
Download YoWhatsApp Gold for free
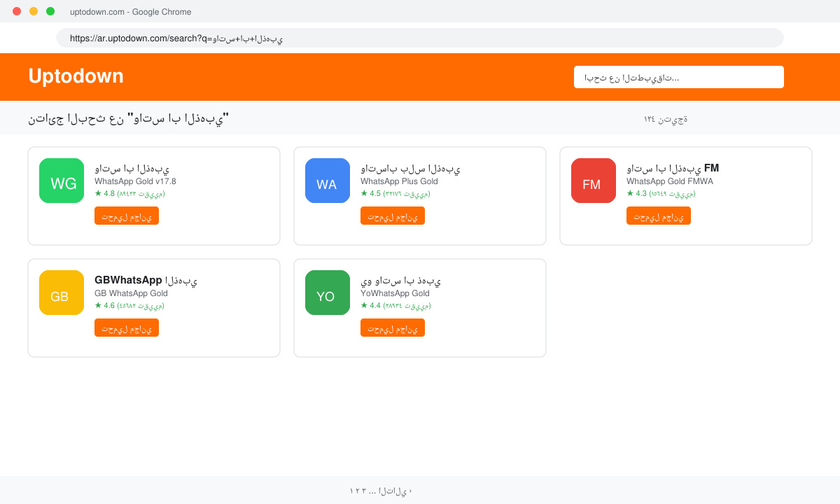tap(393, 328)
